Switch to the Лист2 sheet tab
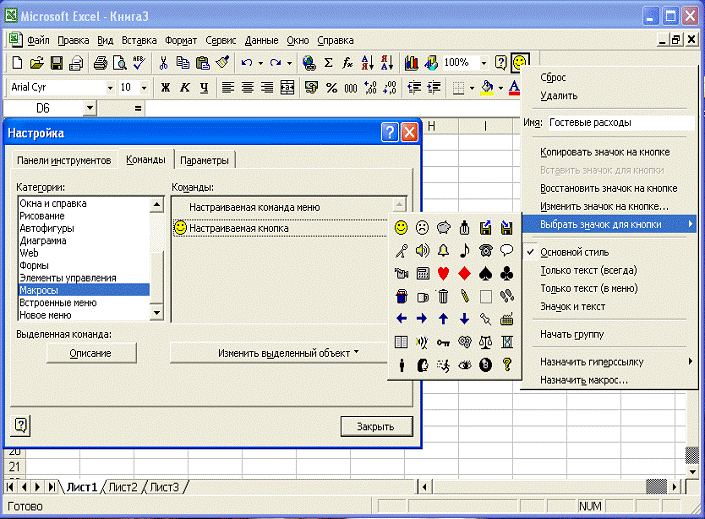This screenshot has width=705, height=519. tap(123, 487)
